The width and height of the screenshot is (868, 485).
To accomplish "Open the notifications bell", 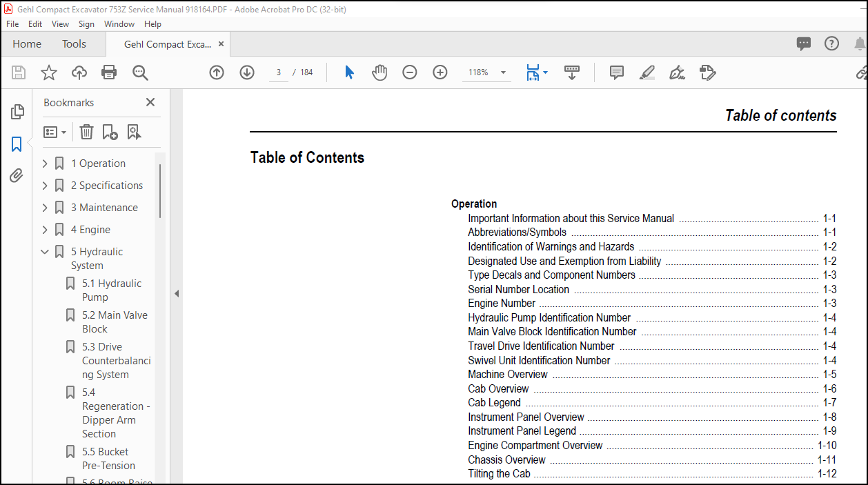I will (x=860, y=44).
